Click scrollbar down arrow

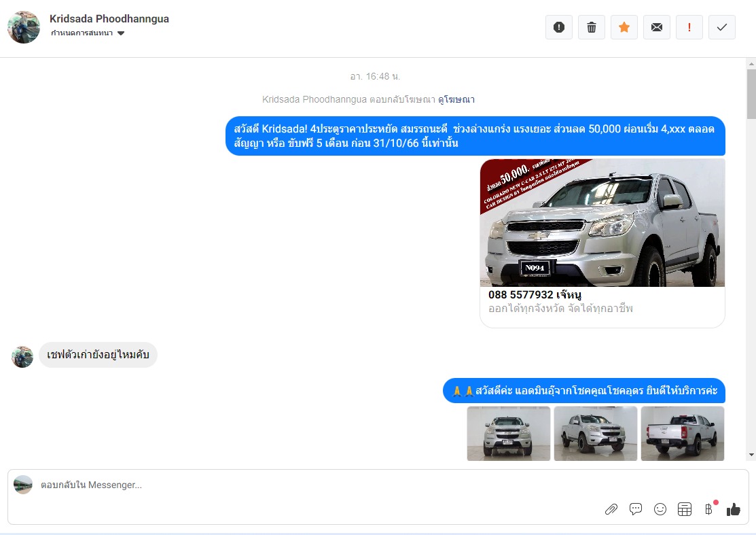[751, 455]
